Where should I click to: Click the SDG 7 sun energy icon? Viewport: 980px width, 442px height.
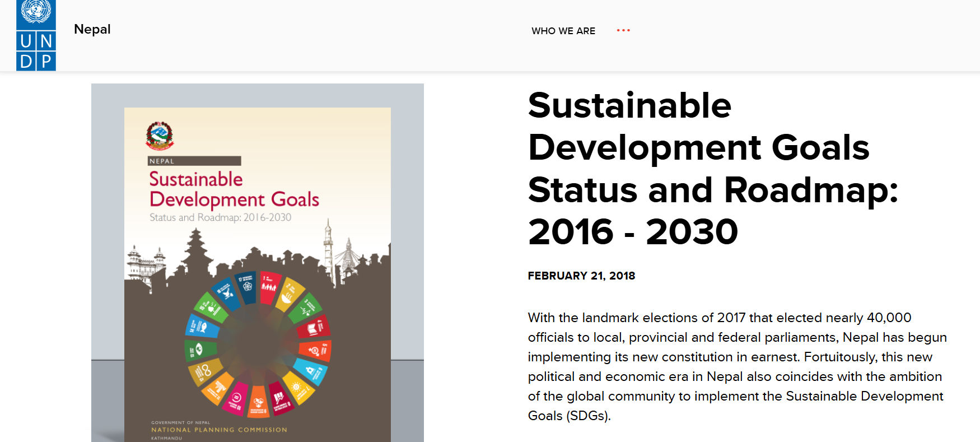pyautogui.click(x=297, y=389)
